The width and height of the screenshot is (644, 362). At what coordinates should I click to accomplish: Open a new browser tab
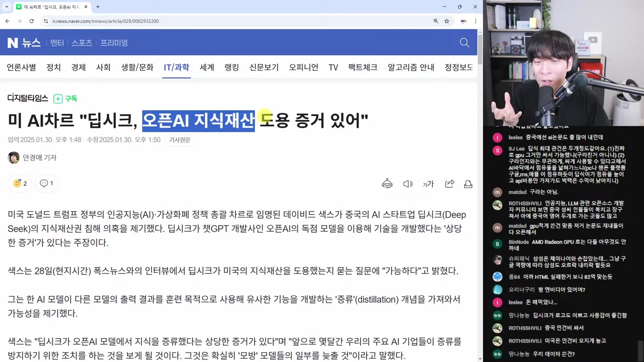click(98, 7)
